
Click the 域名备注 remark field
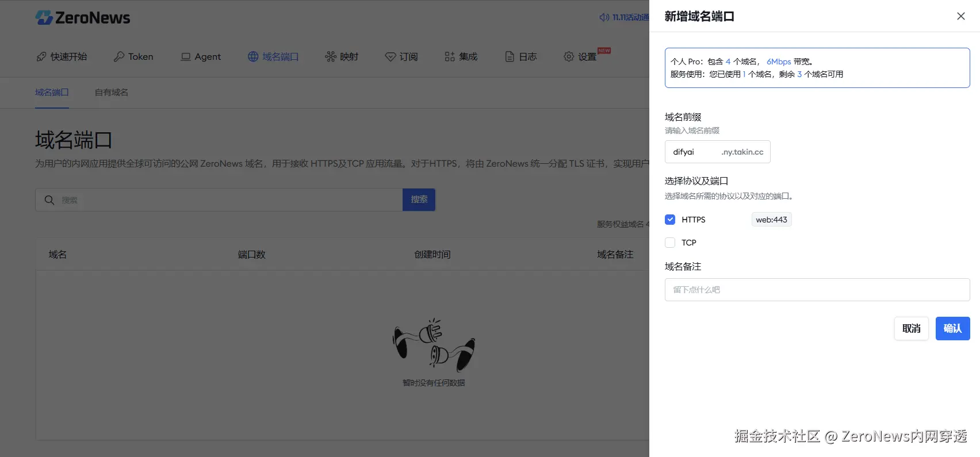coord(817,290)
